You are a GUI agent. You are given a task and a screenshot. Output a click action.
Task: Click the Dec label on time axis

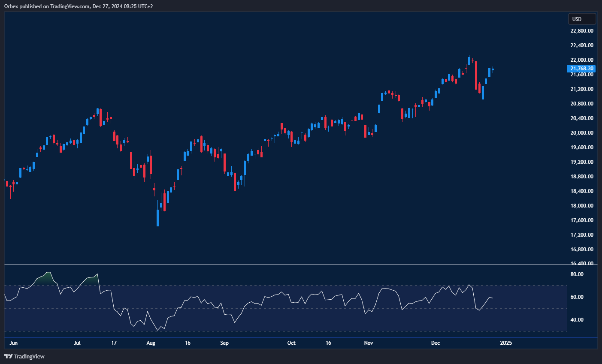436,343
